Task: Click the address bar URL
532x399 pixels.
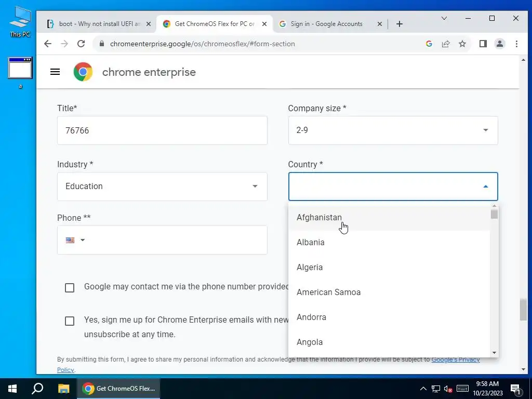Action: 202,44
